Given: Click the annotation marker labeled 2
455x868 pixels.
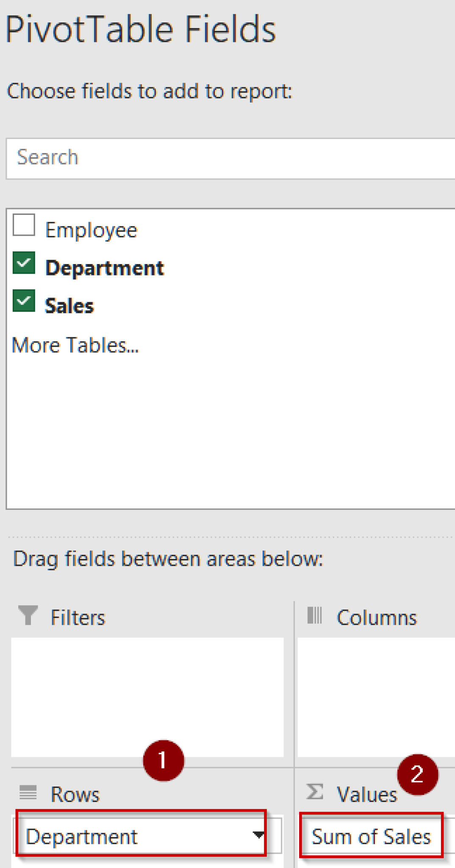Looking at the screenshot, I should pyautogui.click(x=417, y=773).
